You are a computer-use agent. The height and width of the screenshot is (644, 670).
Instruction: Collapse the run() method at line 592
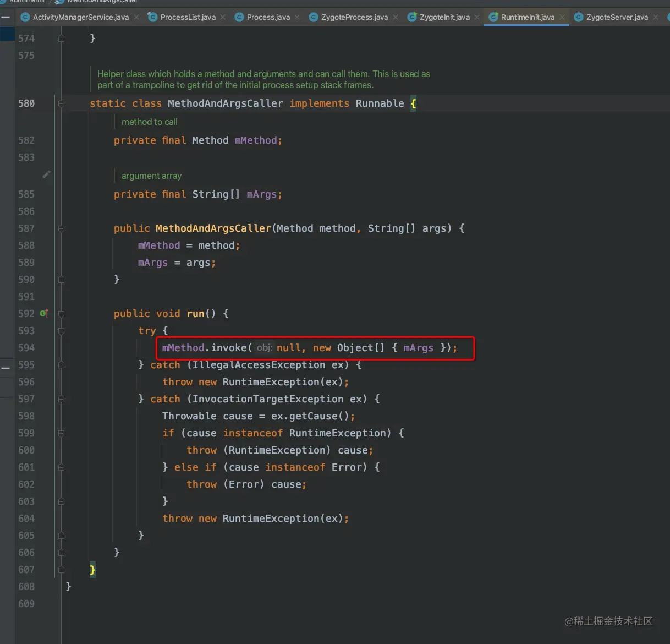coord(61,314)
